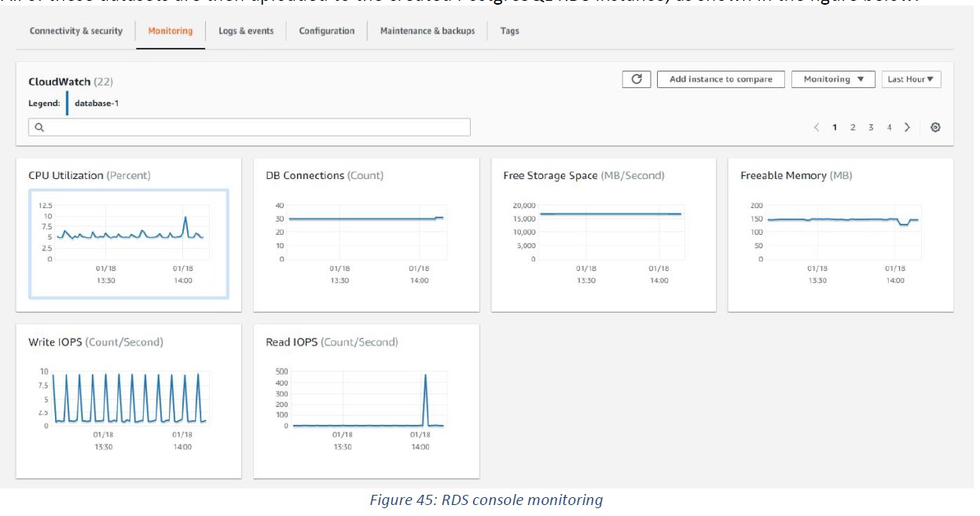Click inside the CloudWatch metrics search field
This screenshot has height=516, width=980.
(251, 127)
